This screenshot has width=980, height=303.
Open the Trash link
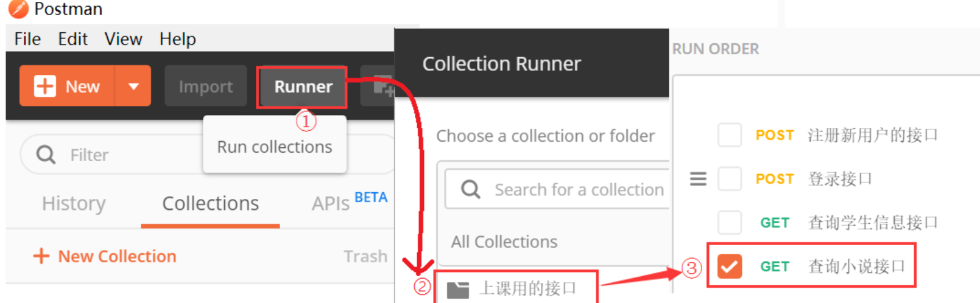pos(365,256)
